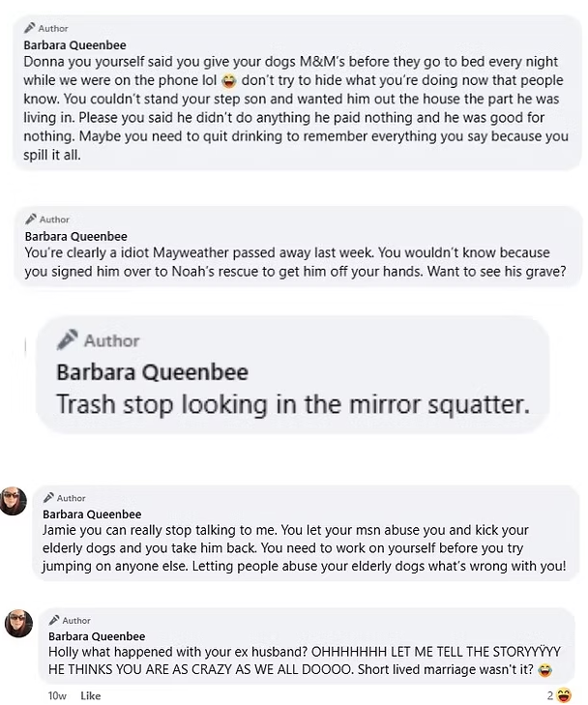Open Barbara Queenbee's name on the M&M's comment

[74, 44]
